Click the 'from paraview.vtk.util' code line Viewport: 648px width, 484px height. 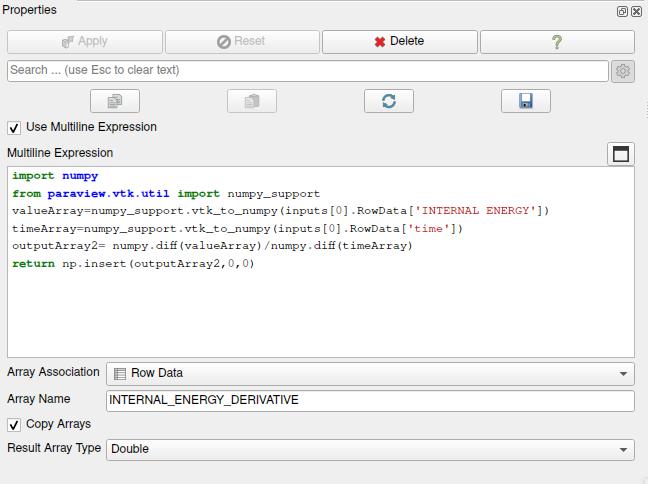click(166, 193)
